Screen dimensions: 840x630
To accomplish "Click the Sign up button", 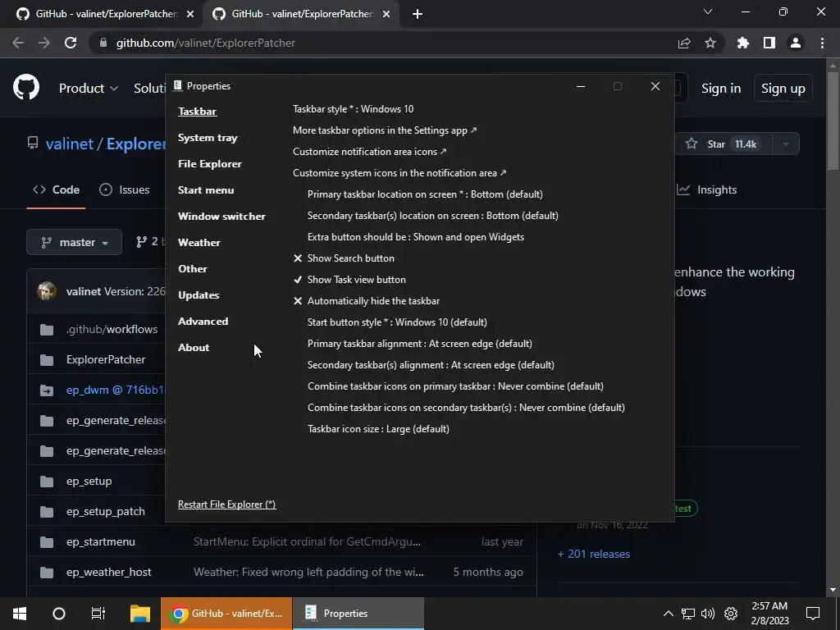I will pyautogui.click(x=783, y=89).
